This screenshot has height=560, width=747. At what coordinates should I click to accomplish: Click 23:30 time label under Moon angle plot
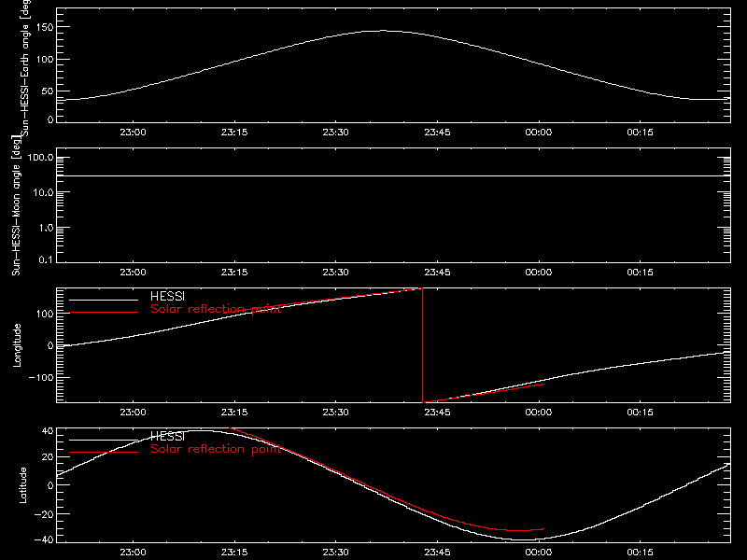point(336,272)
